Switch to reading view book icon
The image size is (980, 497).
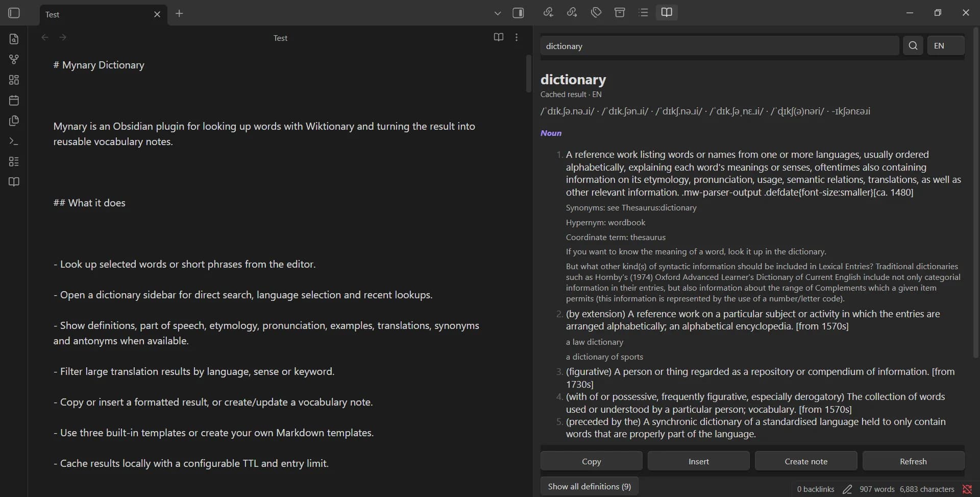(499, 37)
